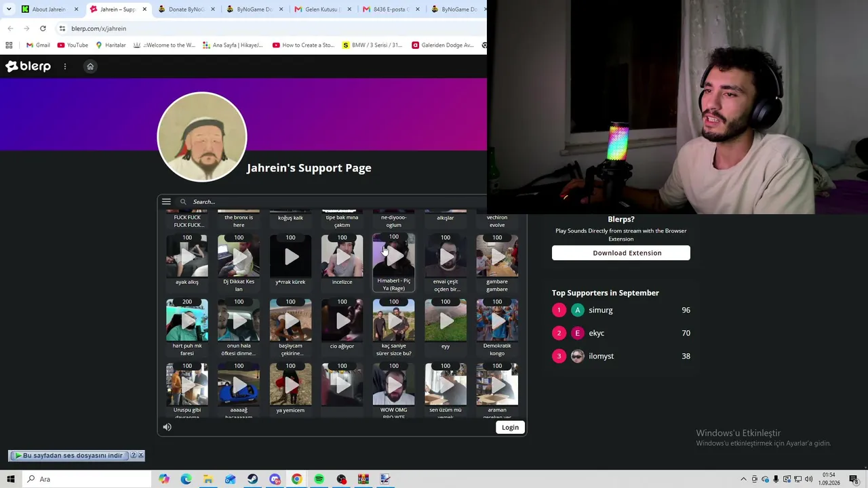Image resolution: width=868 pixels, height=488 pixels.
Task: Click the Windows taskbar search box 'Ara'
Action: [x=87, y=479]
